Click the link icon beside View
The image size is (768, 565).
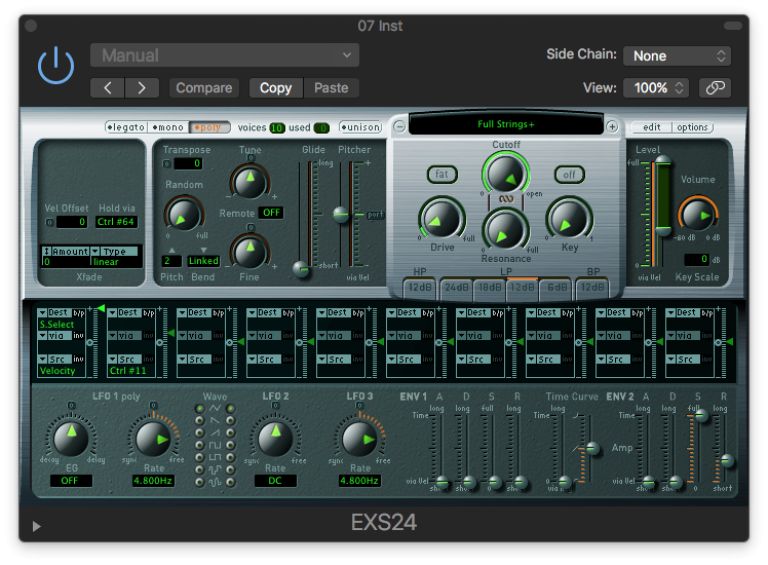coord(715,88)
